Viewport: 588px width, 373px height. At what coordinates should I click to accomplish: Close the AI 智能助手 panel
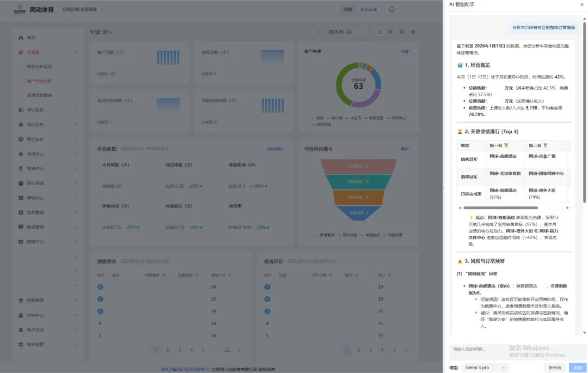[x=581, y=5]
